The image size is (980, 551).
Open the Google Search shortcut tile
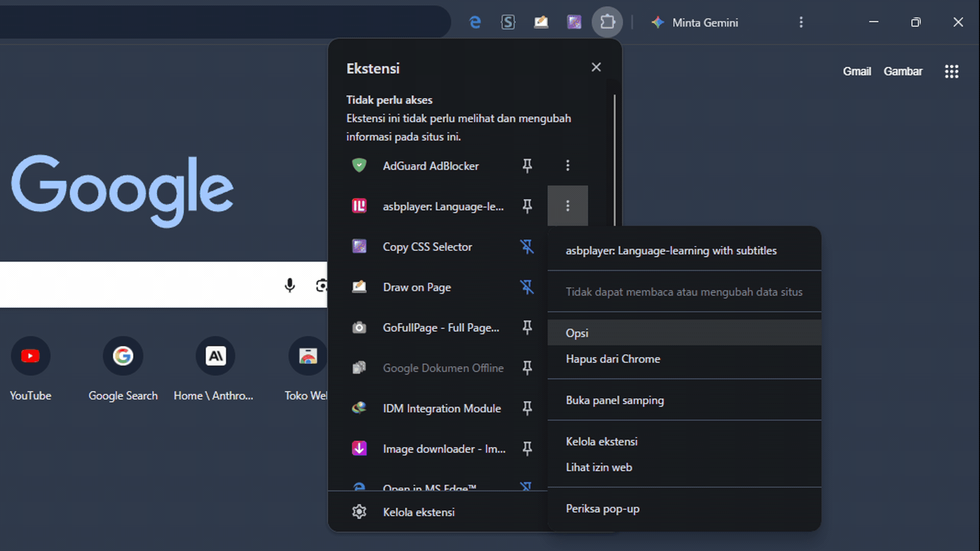point(123,369)
